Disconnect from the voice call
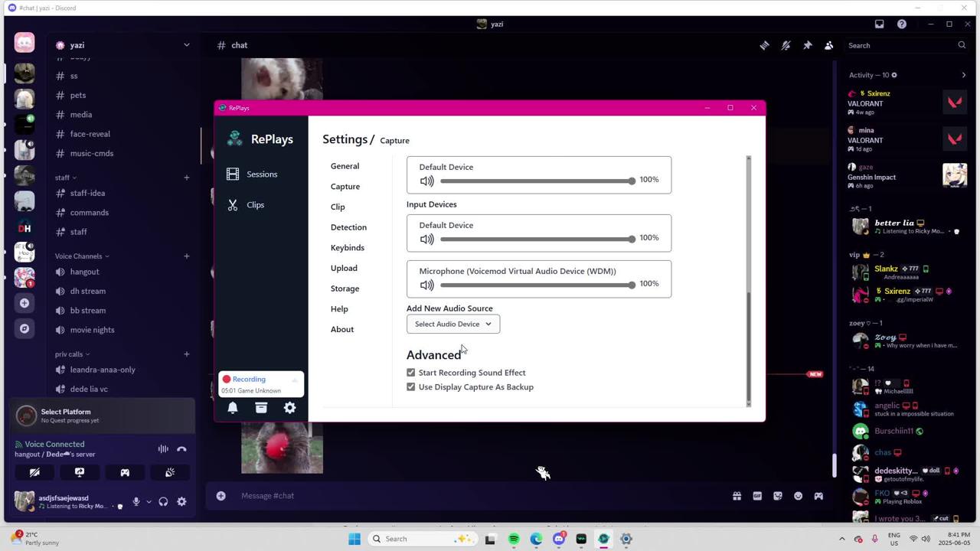Screen dimensions: 980x551 coord(181,449)
